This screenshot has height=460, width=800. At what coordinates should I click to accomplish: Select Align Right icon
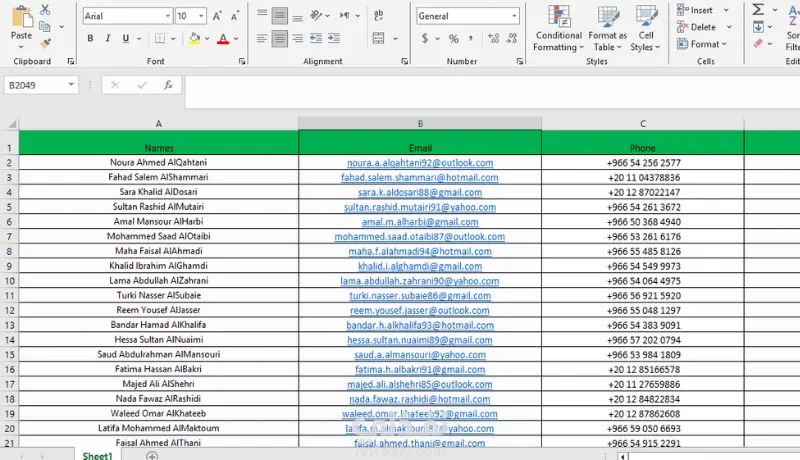(297, 38)
